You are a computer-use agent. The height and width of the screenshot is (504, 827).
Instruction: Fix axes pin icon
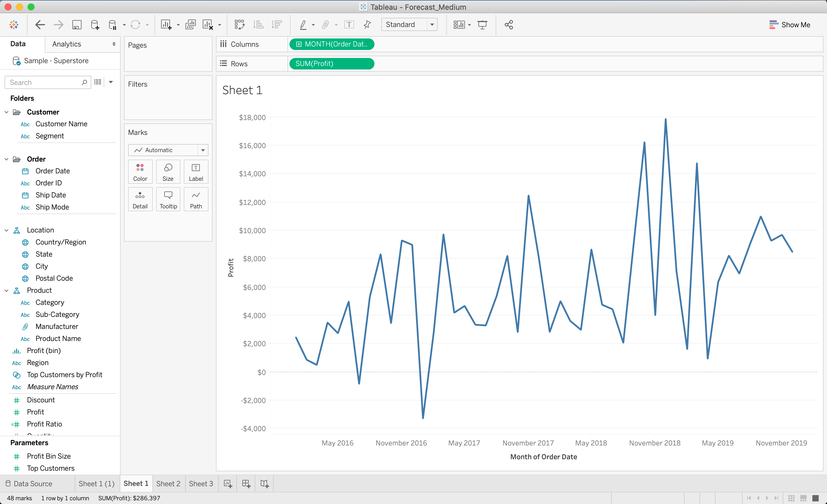pyautogui.click(x=367, y=24)
